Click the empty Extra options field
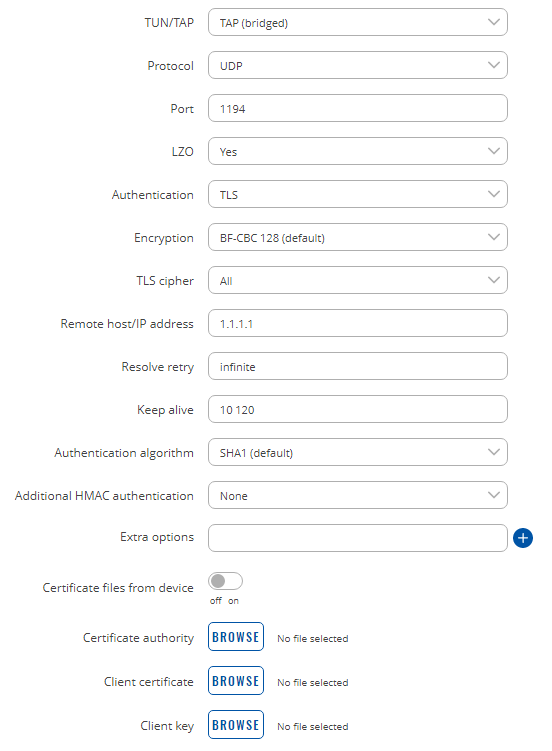 (x=358, y=538)
